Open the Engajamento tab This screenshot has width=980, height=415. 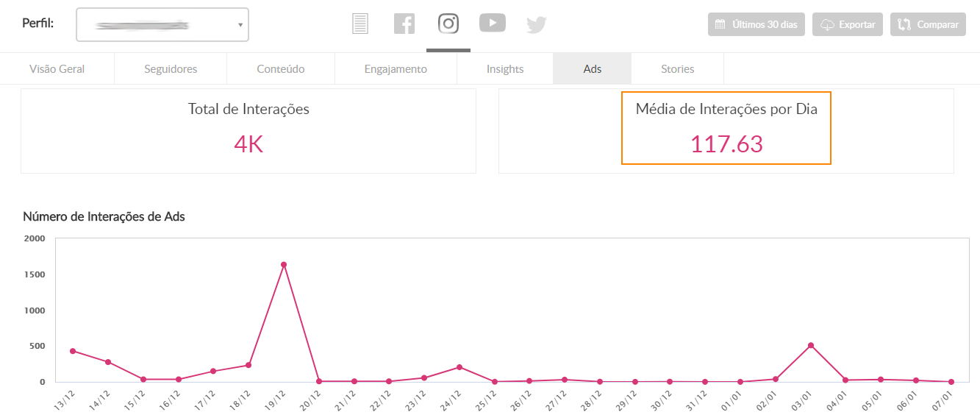pos(396,69)
